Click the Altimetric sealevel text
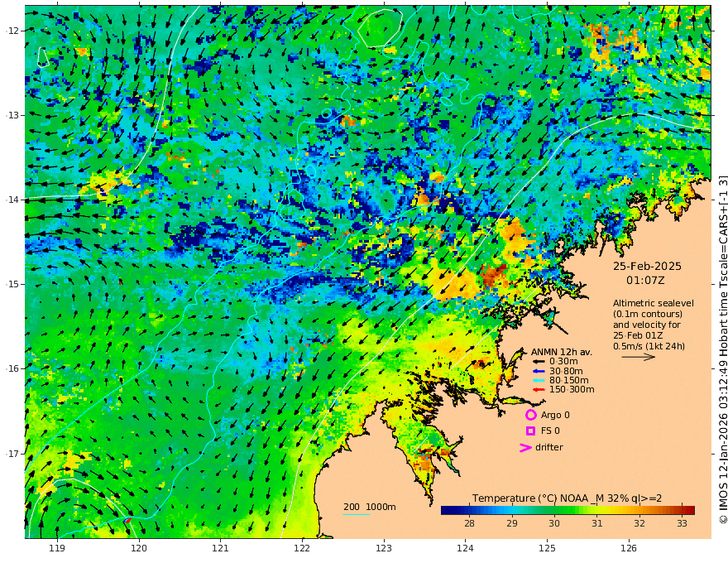This screenshot has height=563, width=728. click(x=654, y=303)
